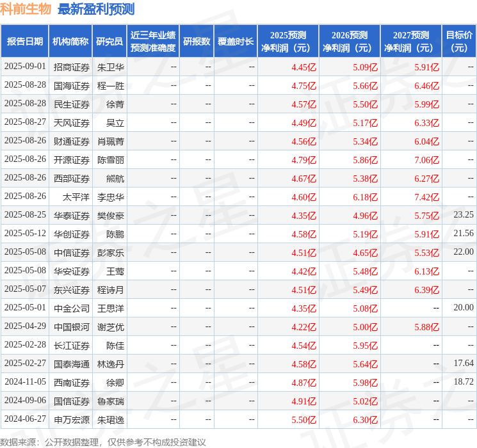
Task: Click the 目标价 column header
Action: point(459,42)
